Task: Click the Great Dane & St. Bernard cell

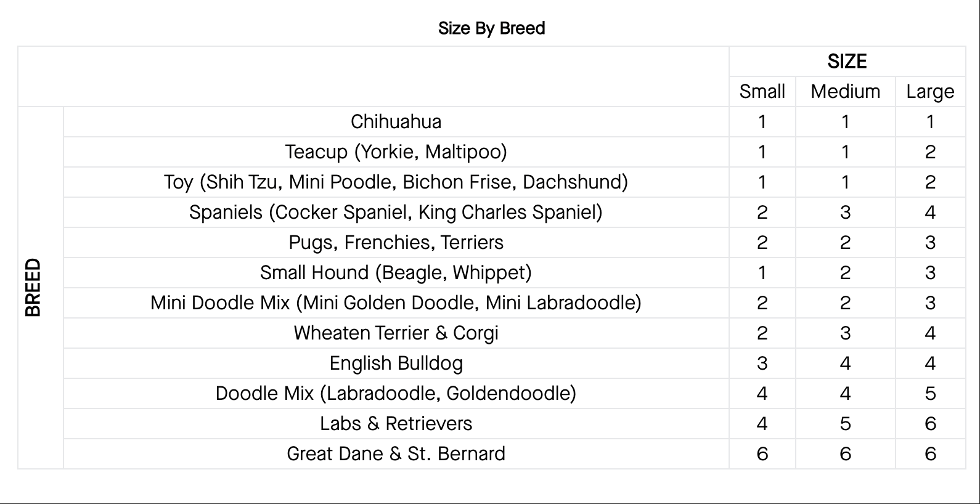Action: tap(396, 453)
